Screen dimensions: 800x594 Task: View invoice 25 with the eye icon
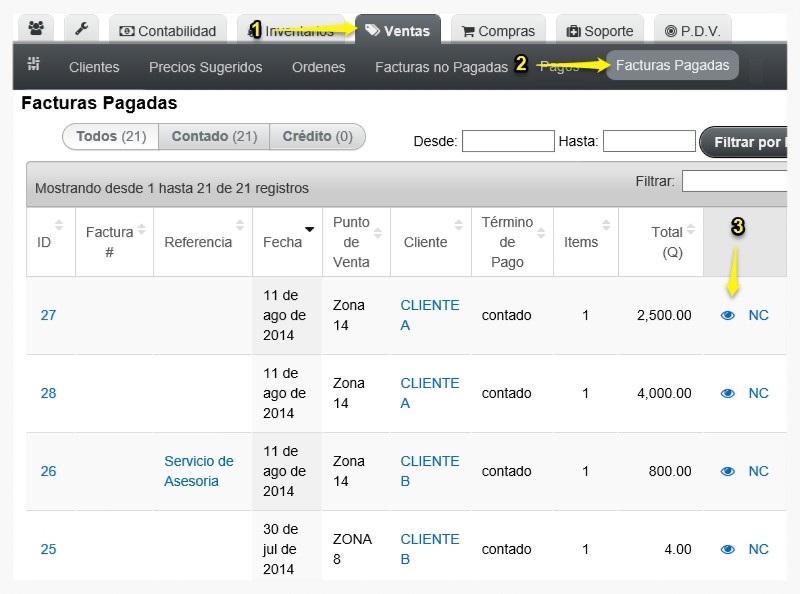[x=728, y=550]
